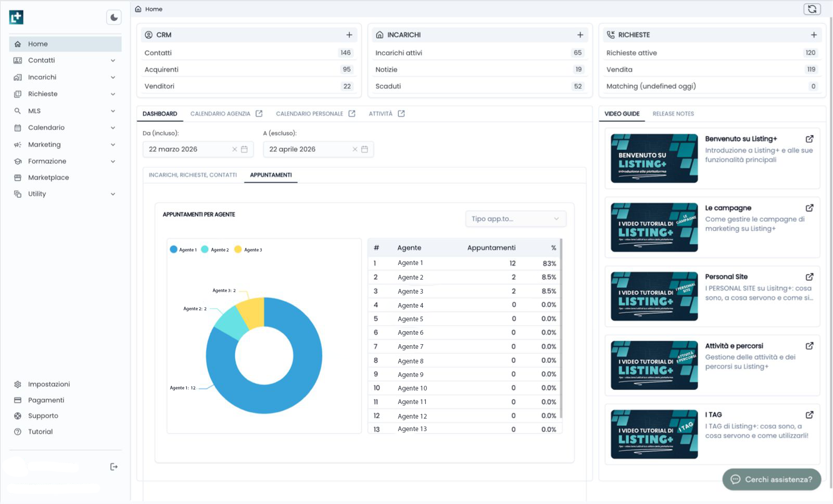Switch to Release Notes tab
The height and width of the screenshot is (504, 833).
point(673,114)
